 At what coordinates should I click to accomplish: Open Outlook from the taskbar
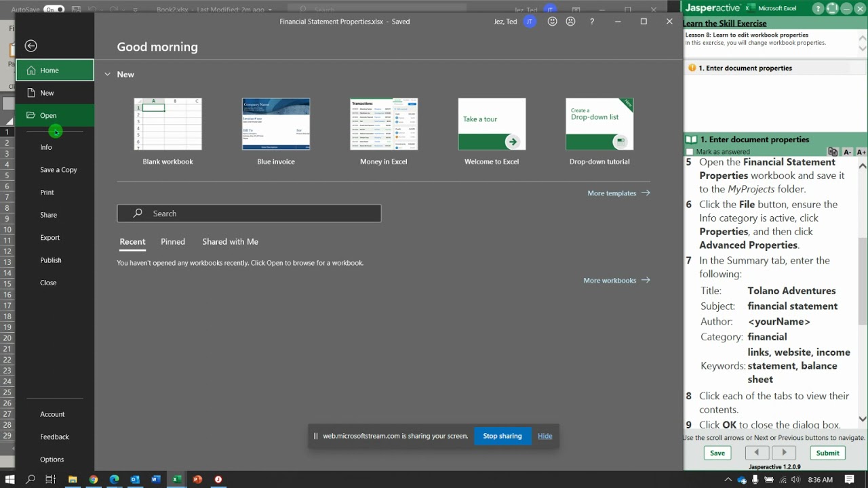pyautogui.click(x=135, y=479)
